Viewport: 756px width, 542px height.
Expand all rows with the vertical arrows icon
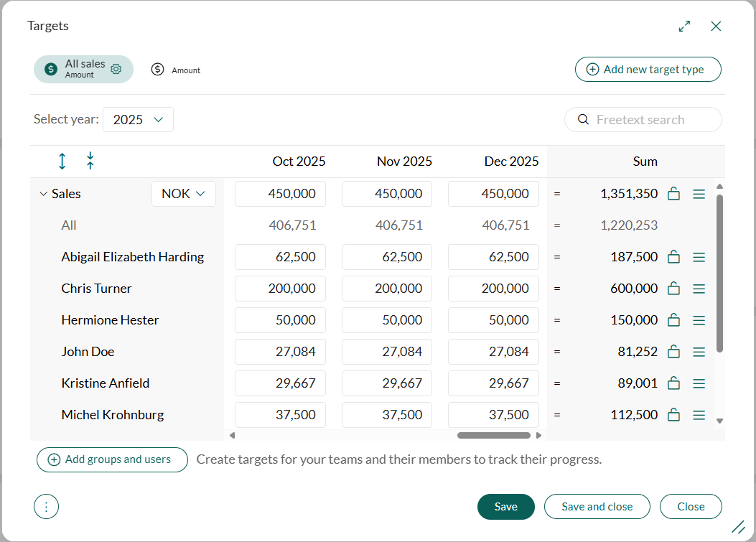pos(62,162)
